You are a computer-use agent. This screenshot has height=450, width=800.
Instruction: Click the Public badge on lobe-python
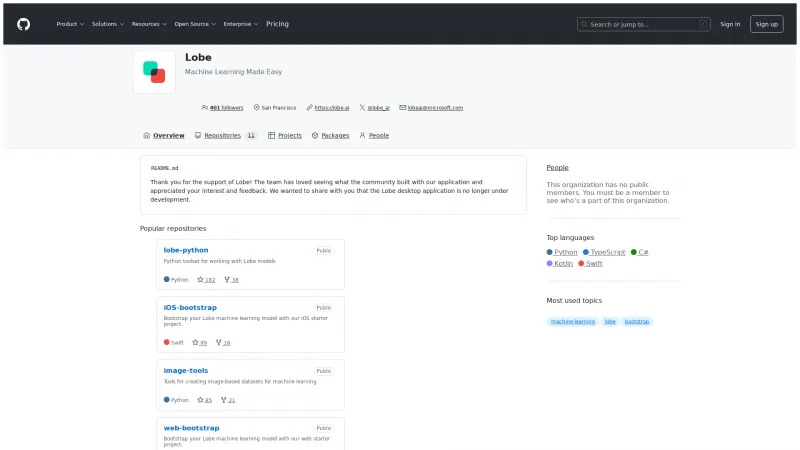click(323, 251)
